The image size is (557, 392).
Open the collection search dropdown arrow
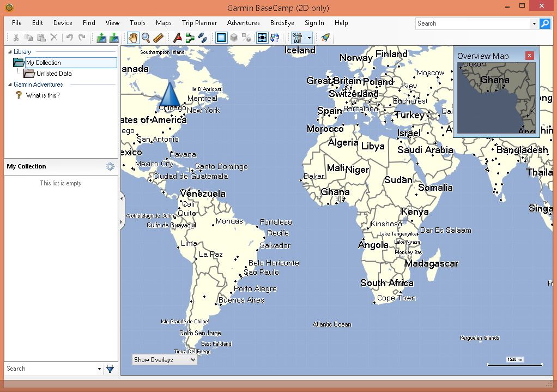(99, 369)
